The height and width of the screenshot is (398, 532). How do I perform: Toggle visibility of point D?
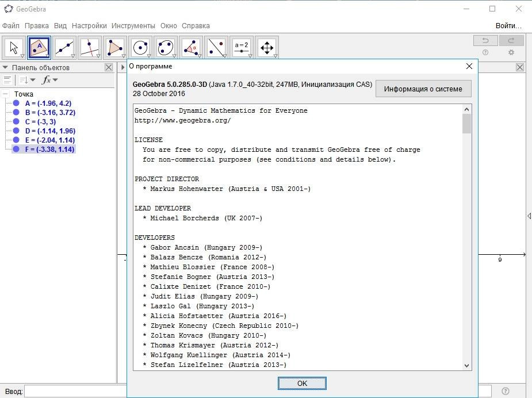pos(16,131)
